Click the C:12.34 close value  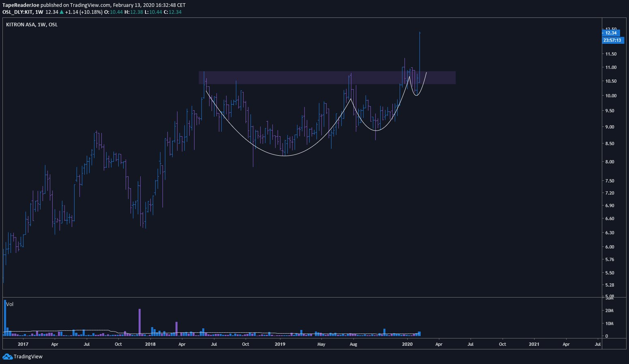tap(173, 12)
